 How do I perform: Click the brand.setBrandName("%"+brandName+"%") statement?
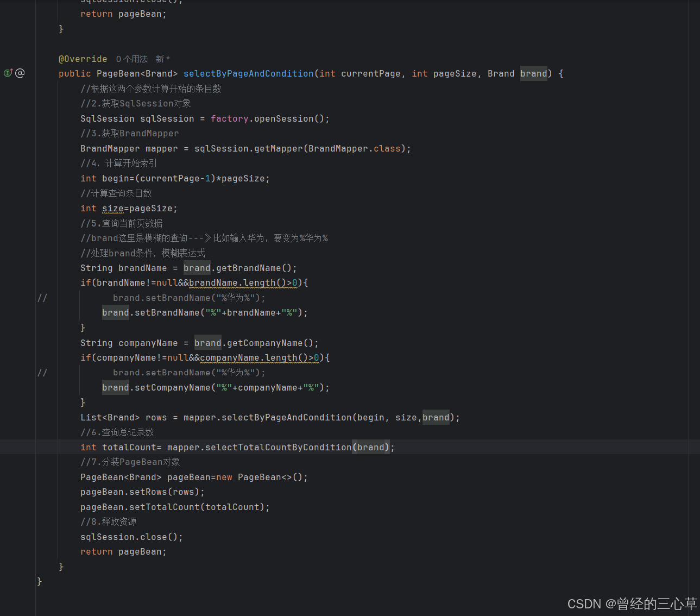pos(205,313)
